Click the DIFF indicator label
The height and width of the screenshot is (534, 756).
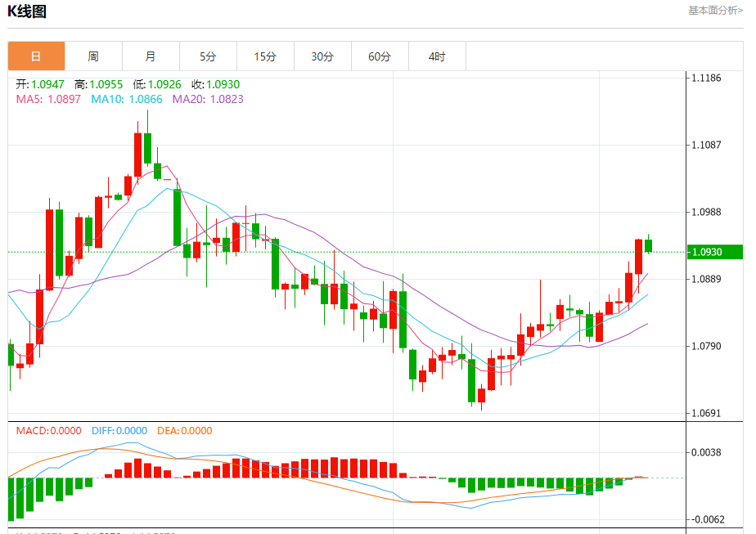119,431
